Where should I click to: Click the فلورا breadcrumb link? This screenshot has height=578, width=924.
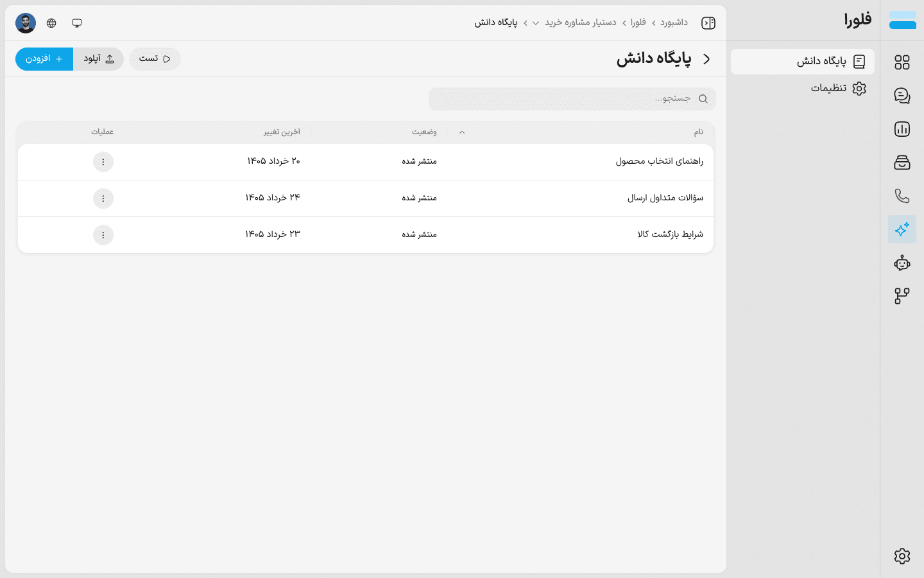pos(638,22)
